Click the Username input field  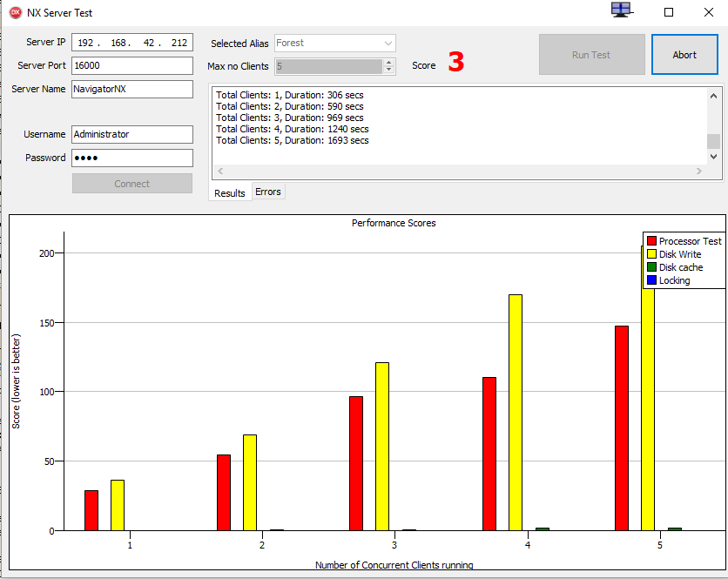coord(132,134)
